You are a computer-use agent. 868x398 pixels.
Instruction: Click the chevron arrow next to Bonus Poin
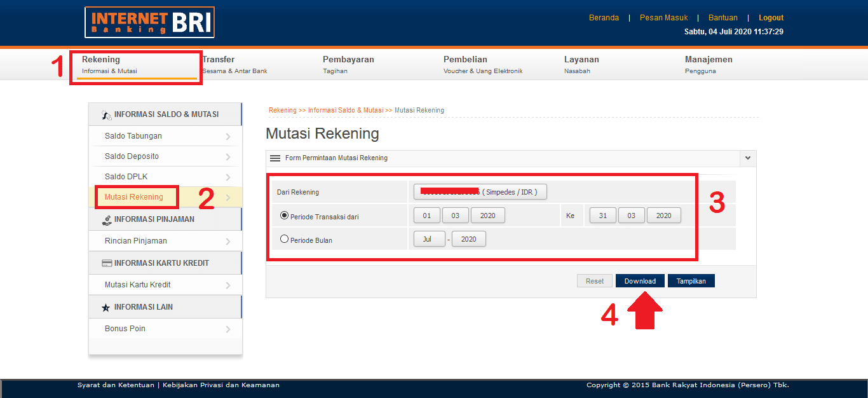(228, 329)
